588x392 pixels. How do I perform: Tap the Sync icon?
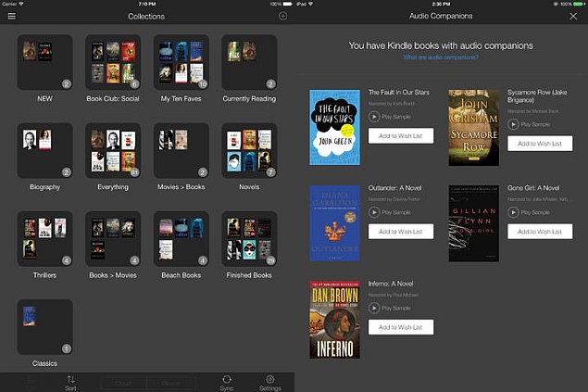[x=227, y=383]
